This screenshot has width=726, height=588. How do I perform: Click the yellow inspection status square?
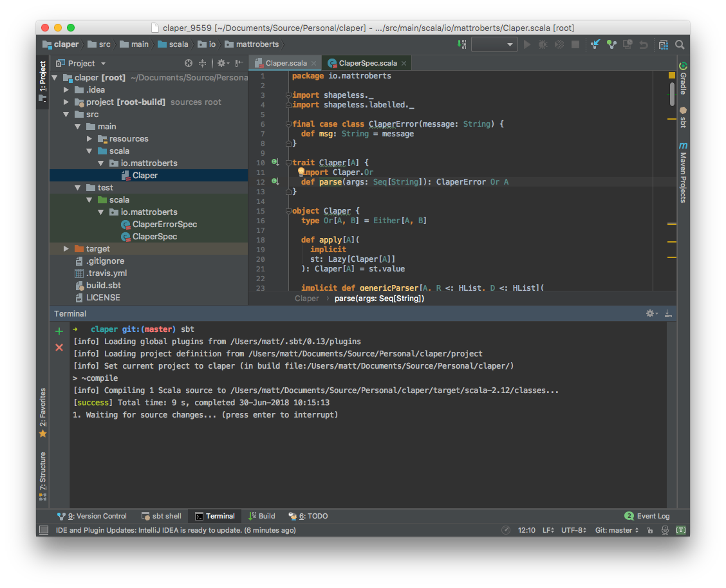coord(672,75)
